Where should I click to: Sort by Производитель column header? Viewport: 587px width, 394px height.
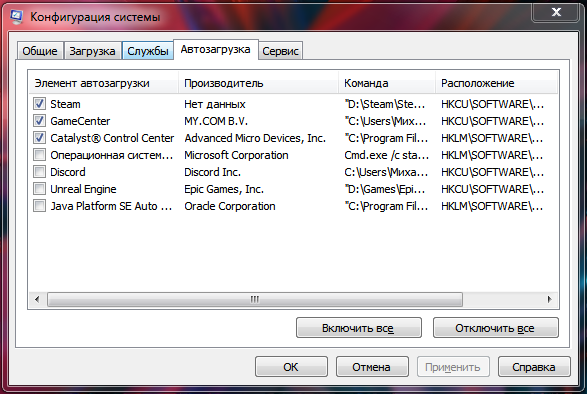258,83
